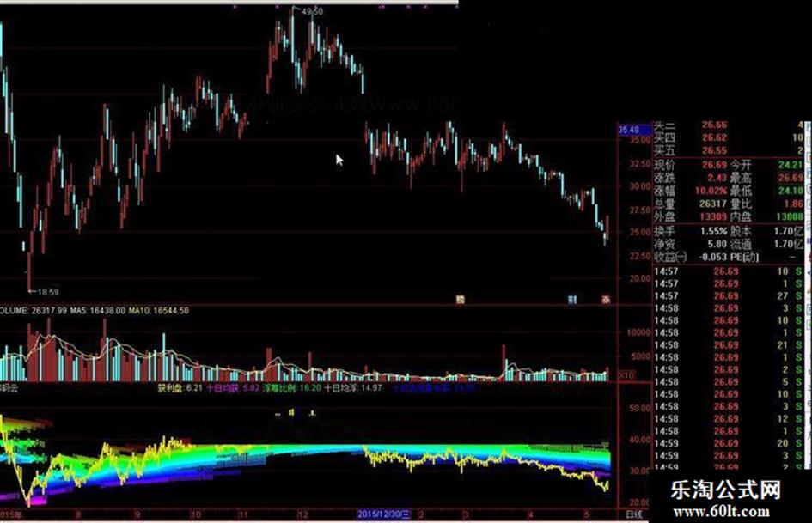Click the www.60lt.com website link
Image resolution: width=812 pixels, height=523 pixels.
point(721,512)
